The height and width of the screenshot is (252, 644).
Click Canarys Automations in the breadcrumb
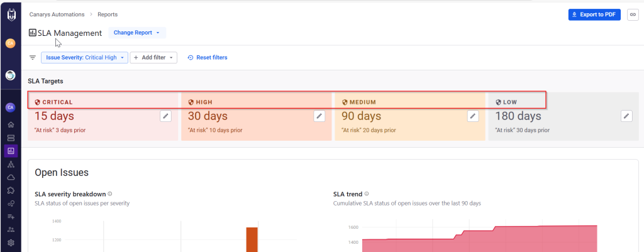point(58,14)
